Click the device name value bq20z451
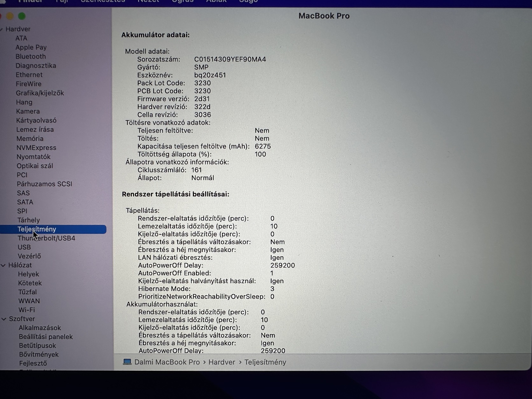The height and width of the screenshot is (399, 532). [210, 75]
